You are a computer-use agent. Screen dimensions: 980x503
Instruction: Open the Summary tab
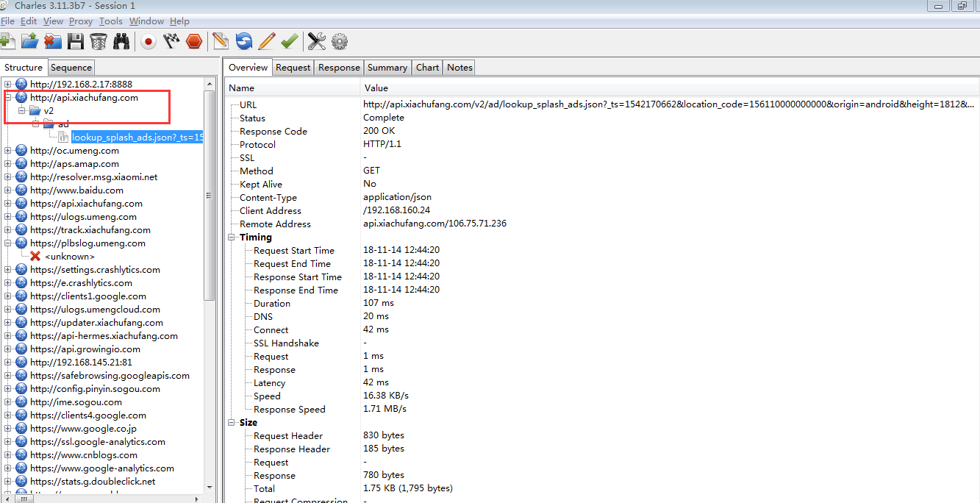pyautogui.click(x=387, y=67)
